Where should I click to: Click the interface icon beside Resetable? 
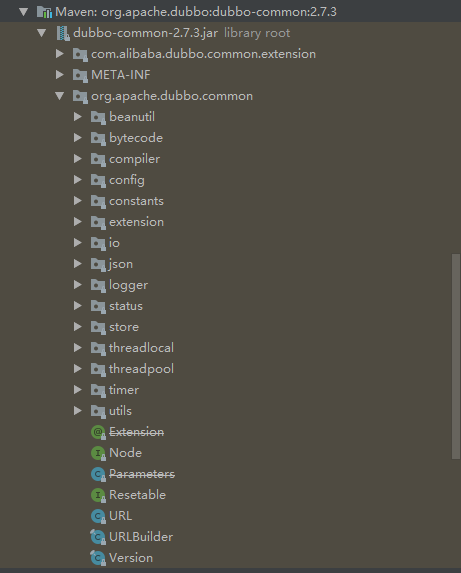coord(98,495)
